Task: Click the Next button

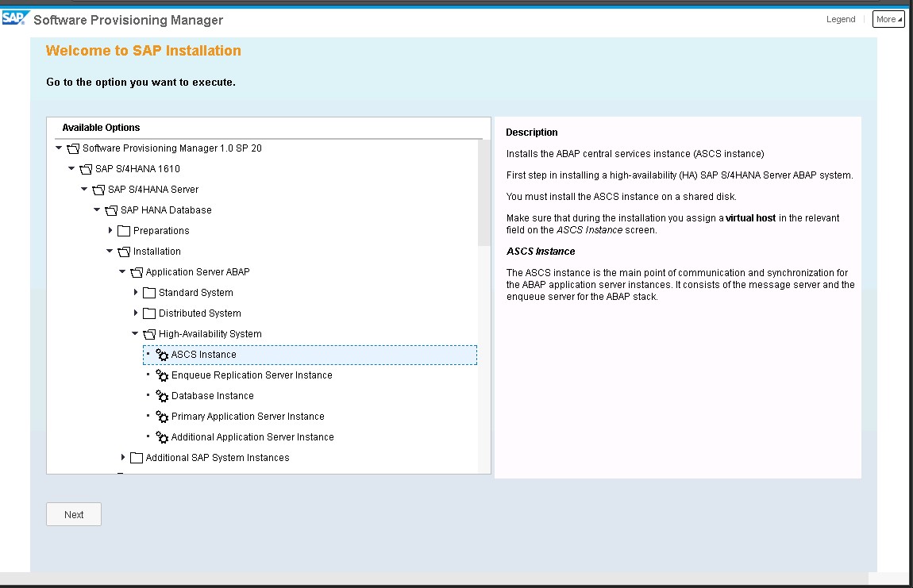Action: click(x=74, y=515)
